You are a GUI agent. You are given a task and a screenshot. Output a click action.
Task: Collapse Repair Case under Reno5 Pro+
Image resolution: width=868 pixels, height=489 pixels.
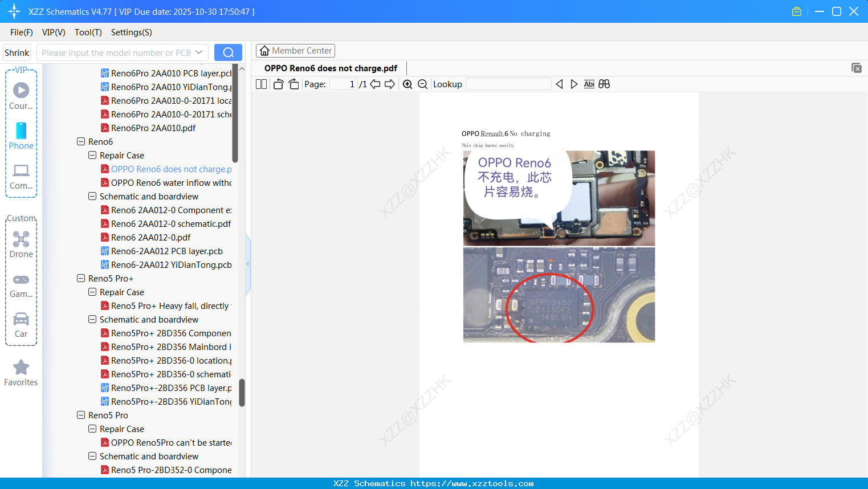pyautogui.click(x=92, y=292)
